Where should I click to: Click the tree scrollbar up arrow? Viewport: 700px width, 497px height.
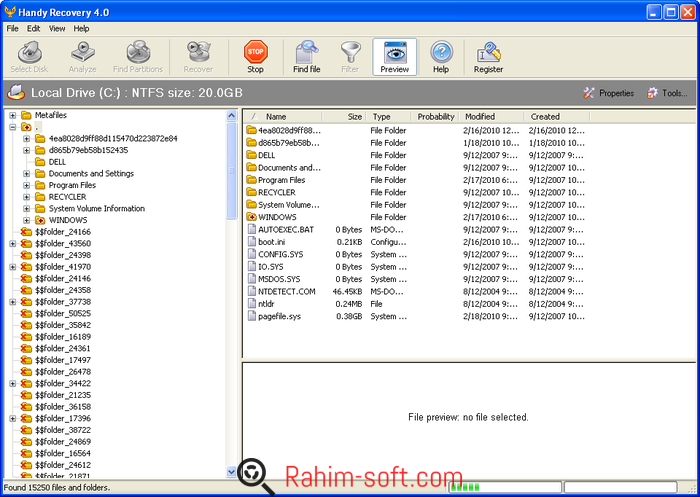231,116
